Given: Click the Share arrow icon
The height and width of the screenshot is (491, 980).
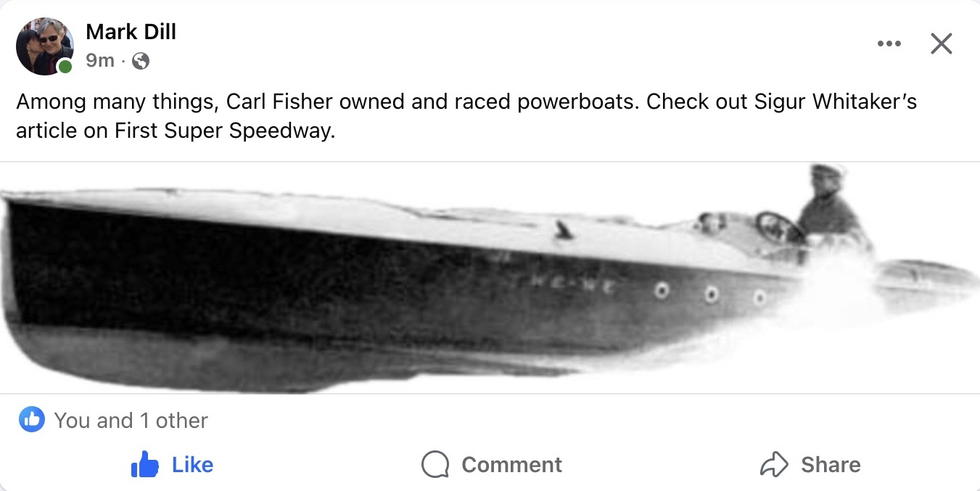Looking at the screenshot, I should 773,465.
